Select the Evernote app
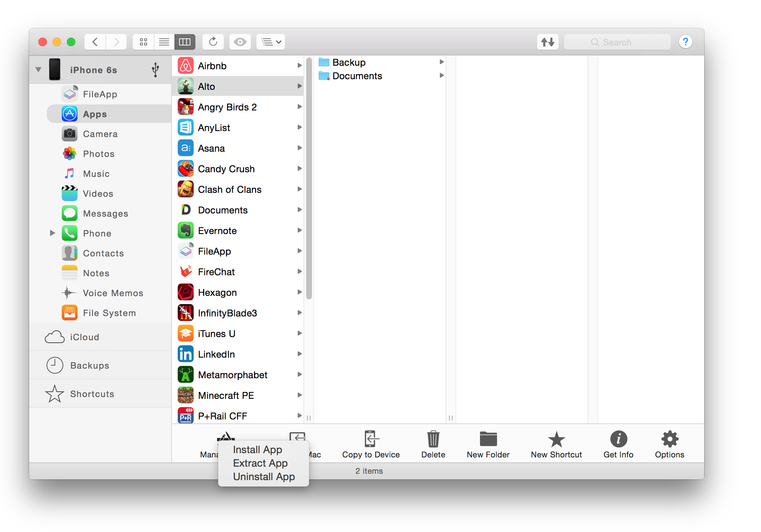Screen dimensions: 761x532 (238, 230)
